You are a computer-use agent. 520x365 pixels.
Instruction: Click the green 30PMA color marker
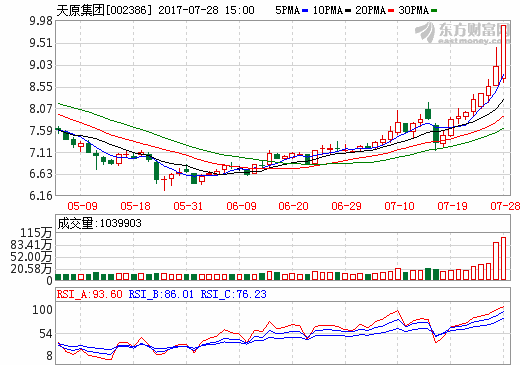[434, 11]
